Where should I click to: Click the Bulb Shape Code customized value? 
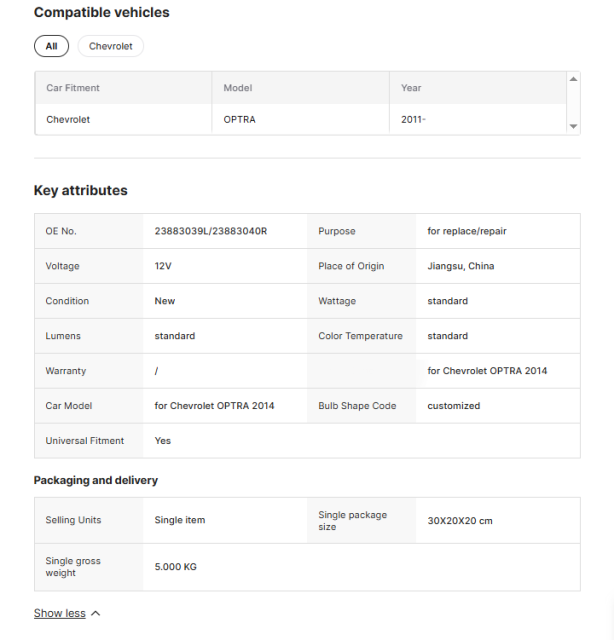pyautogui.click(x=454, y=406)
